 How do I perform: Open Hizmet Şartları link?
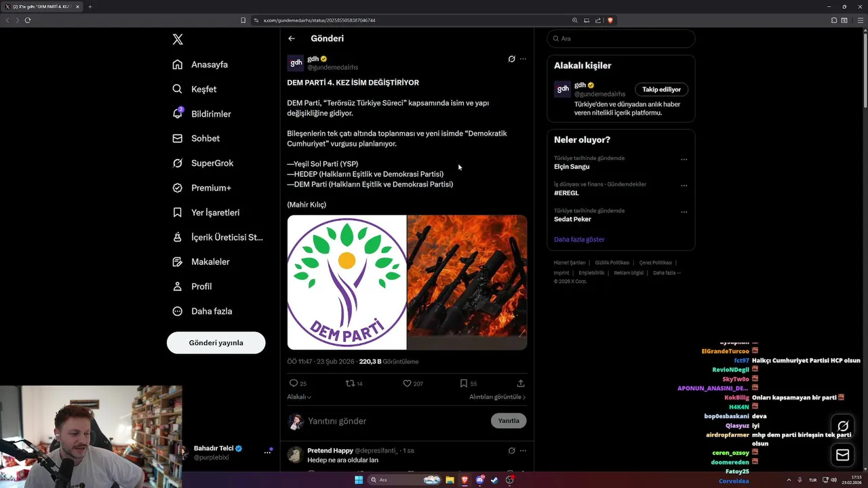click(x=570, y=262)
